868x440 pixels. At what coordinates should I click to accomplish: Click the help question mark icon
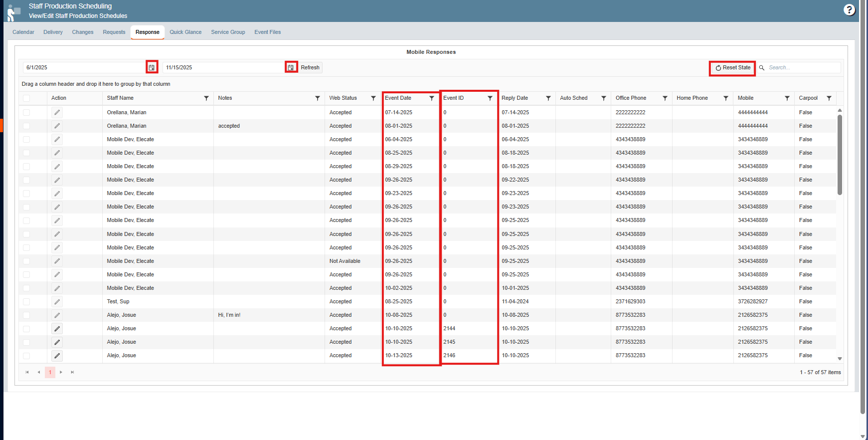click(849, 10)
